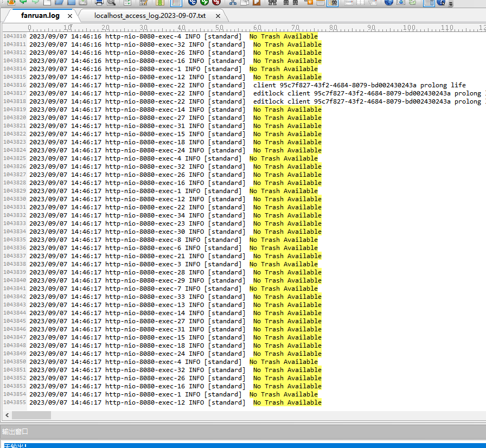Click the large binoculars Find icon

[272, 3]
